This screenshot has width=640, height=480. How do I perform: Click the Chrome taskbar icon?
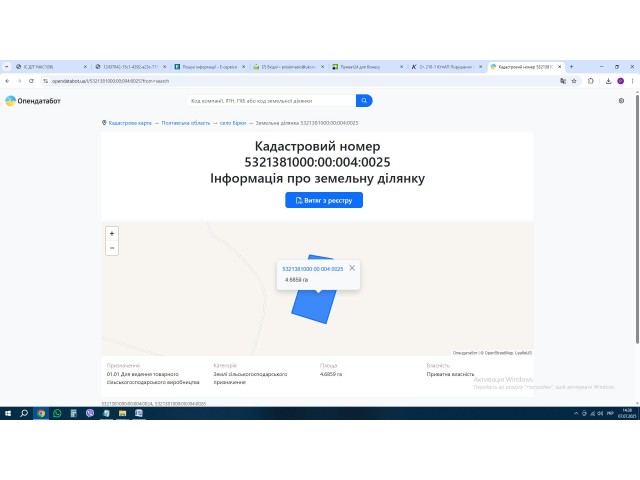click(41, 413)
